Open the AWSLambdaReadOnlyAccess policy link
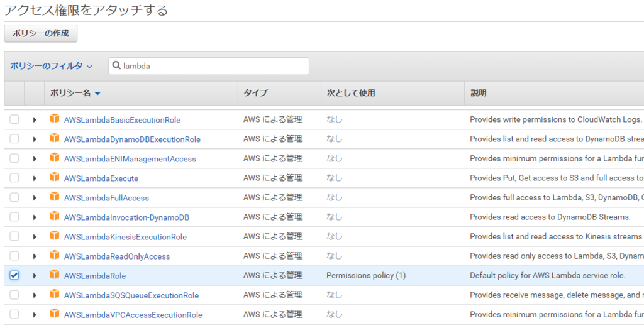The image size is (644, 328). tap(116, 256)
